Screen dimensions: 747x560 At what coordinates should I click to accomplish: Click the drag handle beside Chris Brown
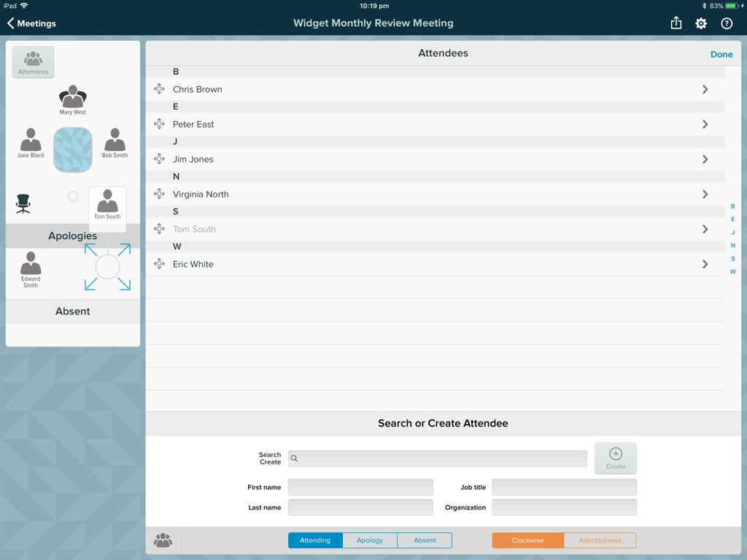pos(159,89)
